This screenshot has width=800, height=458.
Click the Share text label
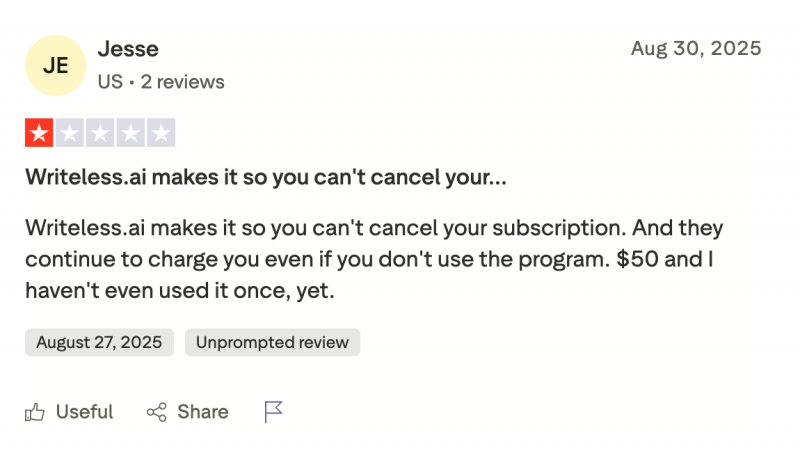point(203,412)
